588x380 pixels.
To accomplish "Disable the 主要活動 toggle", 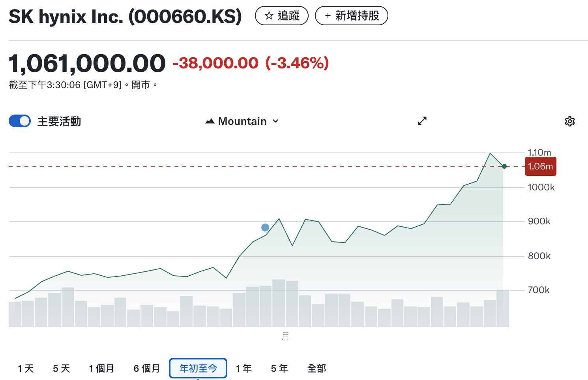I will click(x=19, y=121).
